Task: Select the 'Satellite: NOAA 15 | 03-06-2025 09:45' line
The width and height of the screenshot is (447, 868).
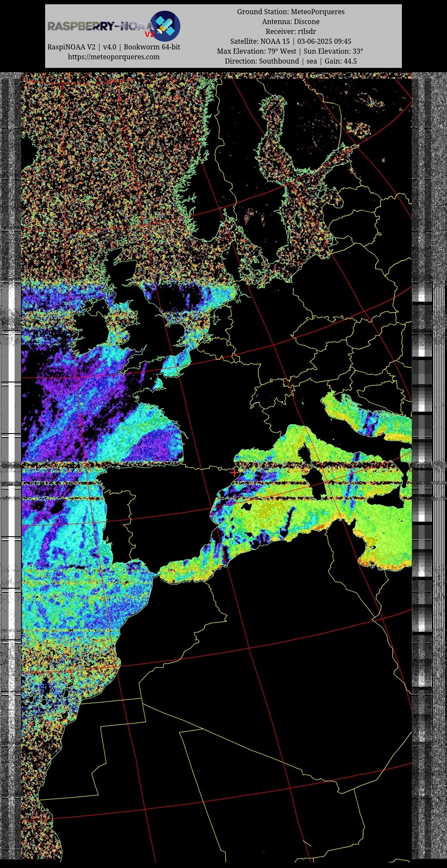Action: [x=291, y=41]
